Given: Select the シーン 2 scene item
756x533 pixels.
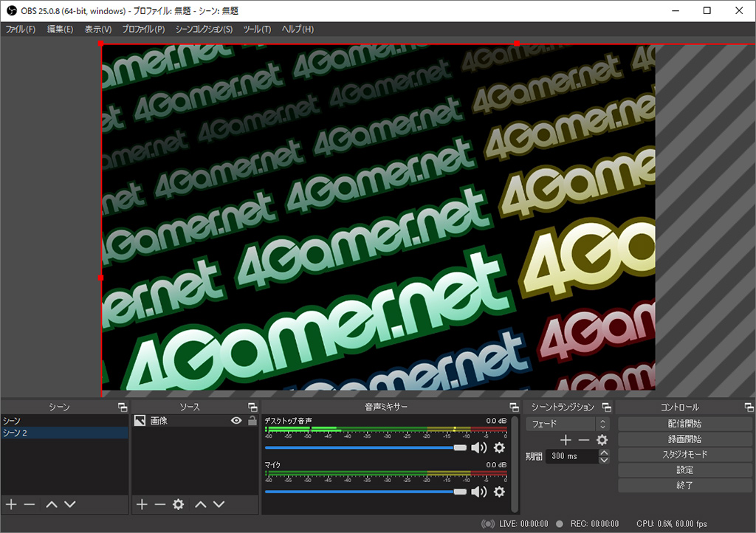Looking at the screenshot, I should pyautogui.click(x=64, y=433).
